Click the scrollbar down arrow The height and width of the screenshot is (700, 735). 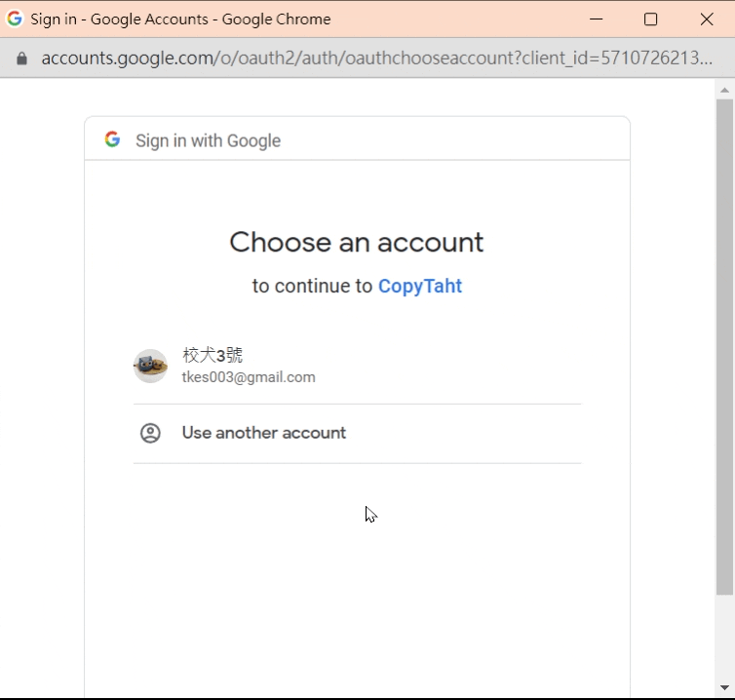point(724,687)
